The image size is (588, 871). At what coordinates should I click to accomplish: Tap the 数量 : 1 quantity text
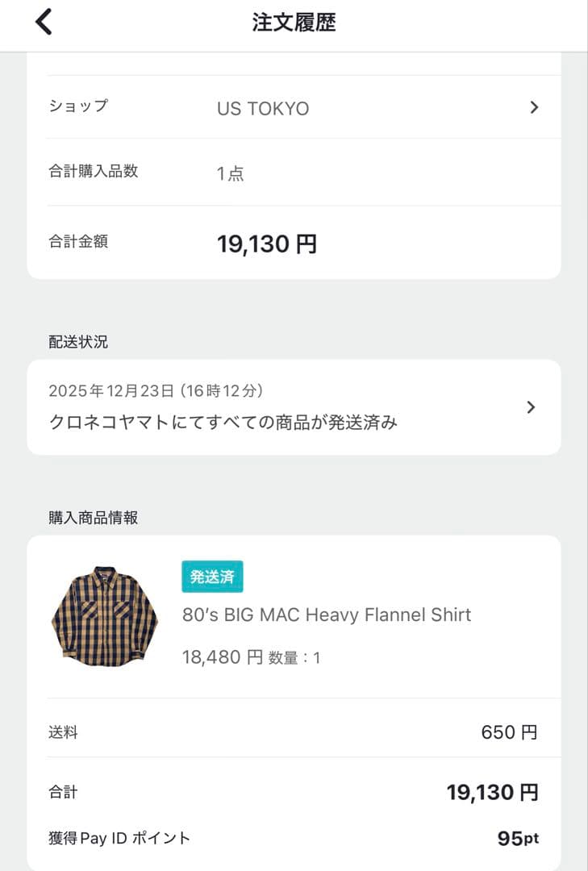294,658
